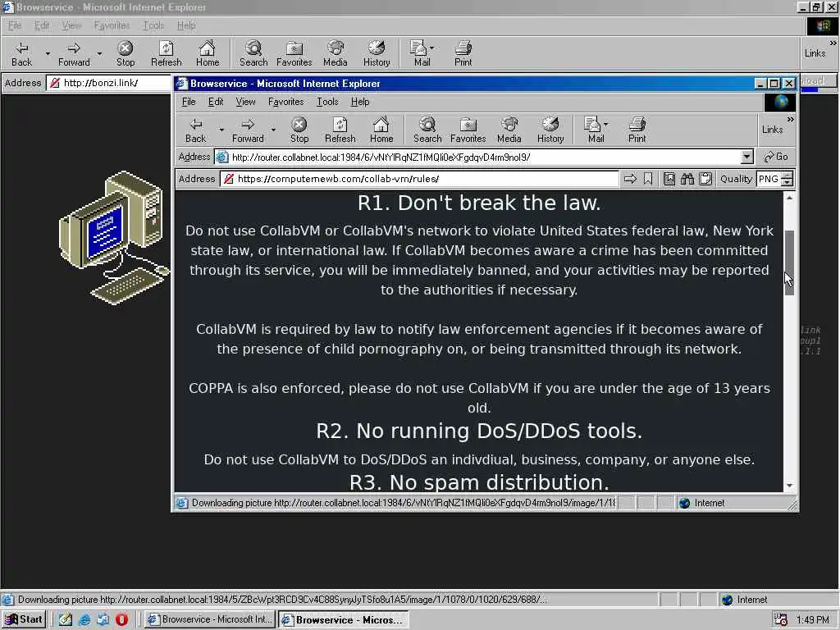Expand the Links chevron in background window
This screenshot has width=840, height=630.
(x=833, y=43)
